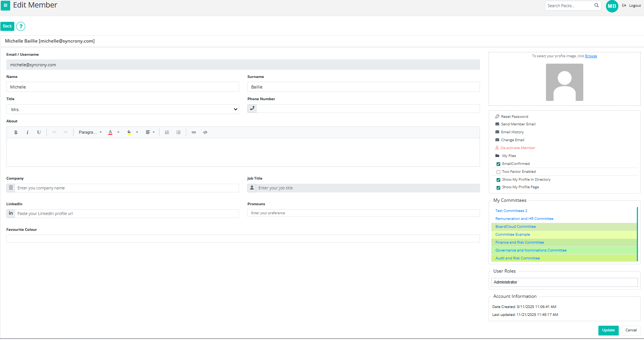The width and height of the screenshot is (644, 340).
Task: Insert a link in About editor
Action: pyautogui.click(x=194, y=133)
